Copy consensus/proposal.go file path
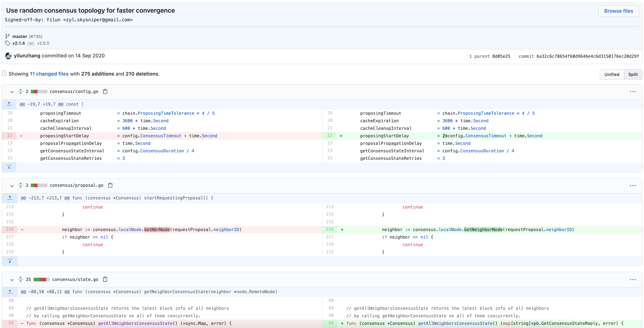Viewport: 644px width, 328px height. tap(110, 185)
